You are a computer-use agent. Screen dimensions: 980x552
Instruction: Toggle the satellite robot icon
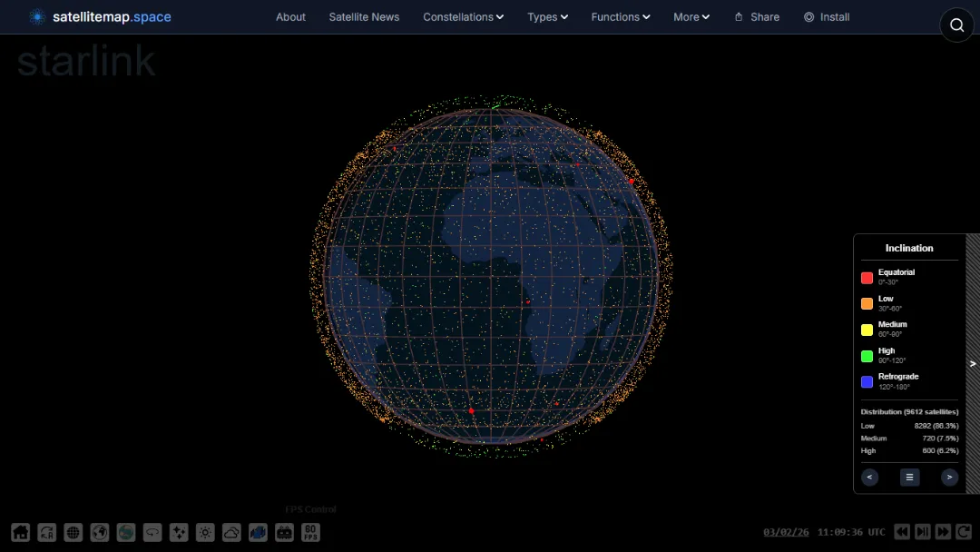(284, 533)
